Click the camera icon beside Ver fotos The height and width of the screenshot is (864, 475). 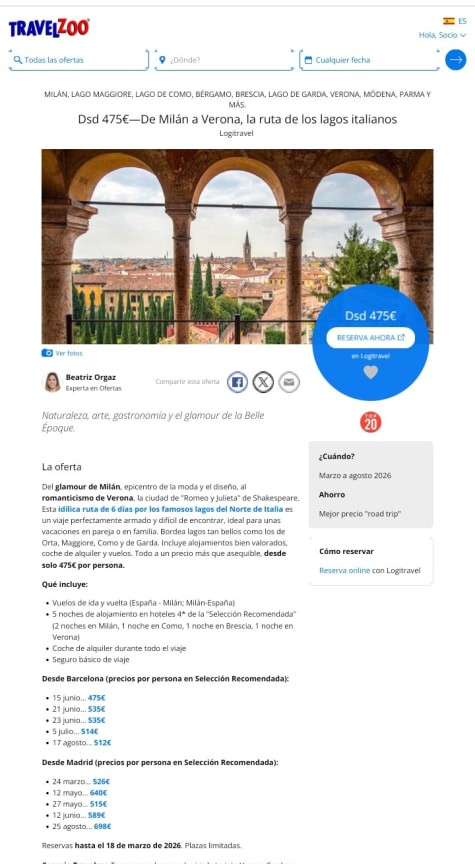(x=47, y=353)
